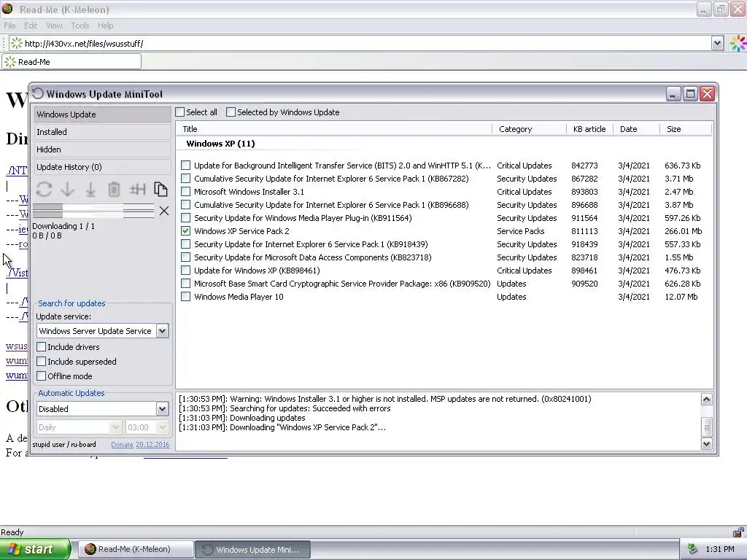Screen dimensions: 747x560
Task: Sort the list by Size column
Action: [686, 129]
